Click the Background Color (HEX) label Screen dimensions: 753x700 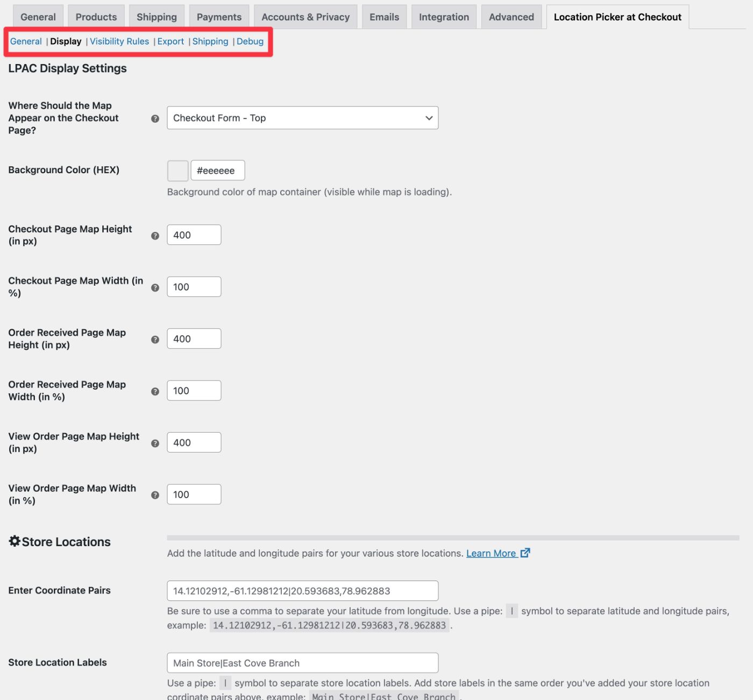point(63,170)
